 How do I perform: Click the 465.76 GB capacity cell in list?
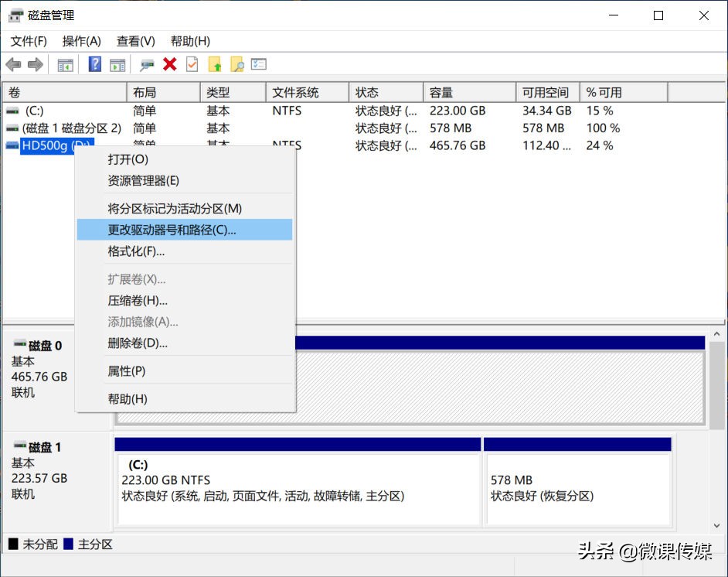pos(458,145)
